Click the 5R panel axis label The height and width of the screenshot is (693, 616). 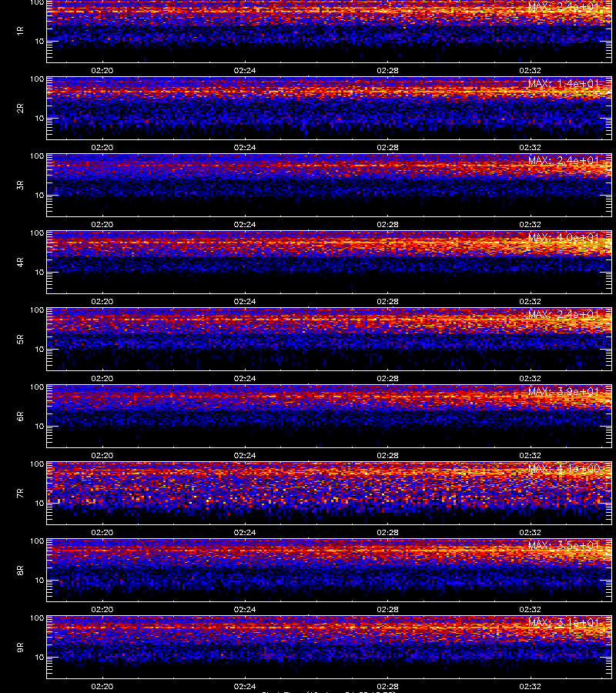[20, 340]
